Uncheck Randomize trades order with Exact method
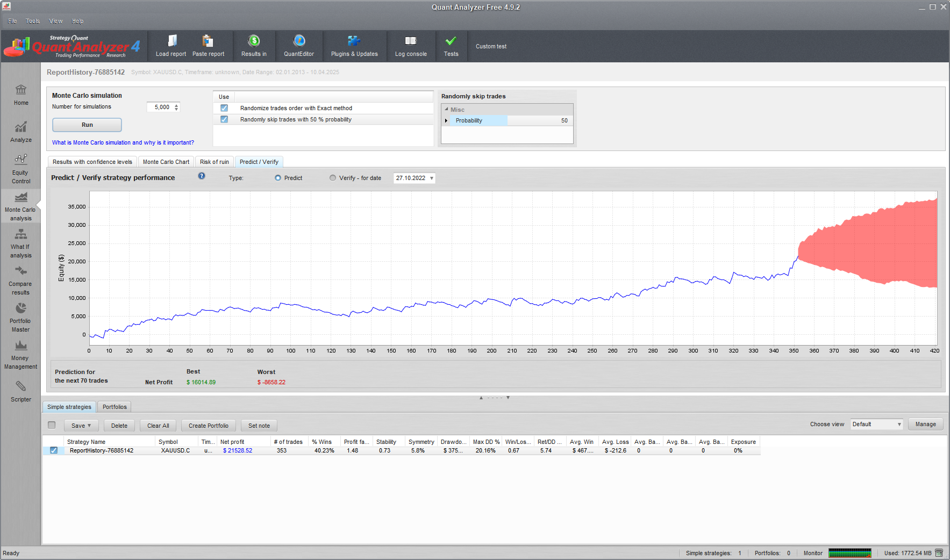Screen dimensions: 950x560 [x=224, y=108]
